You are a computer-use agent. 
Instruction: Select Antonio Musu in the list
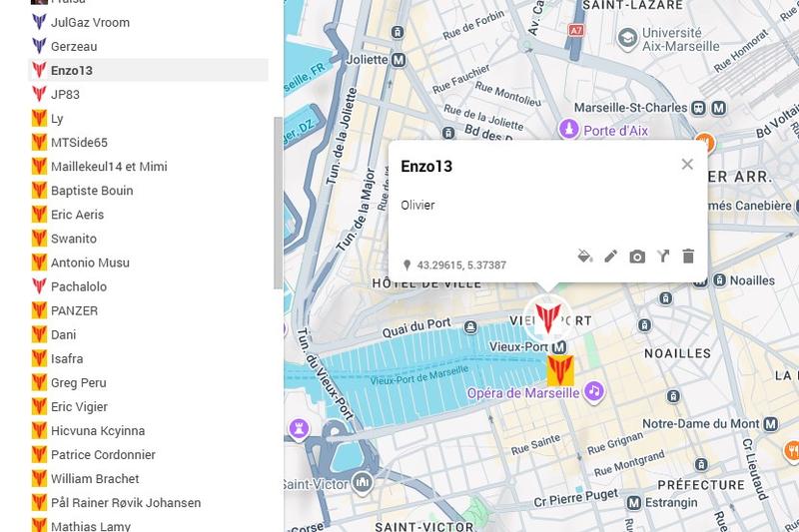[x=148, y=263]
